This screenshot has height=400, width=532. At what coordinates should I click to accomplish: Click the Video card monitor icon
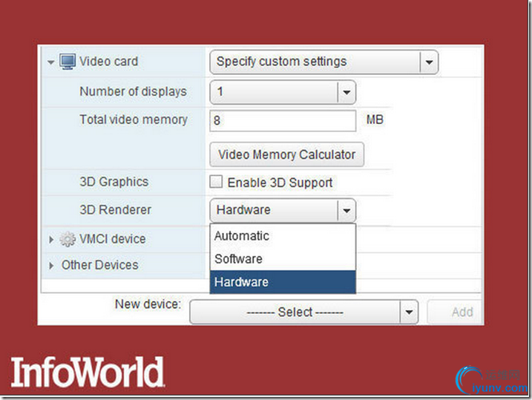[x=68, y=62]
